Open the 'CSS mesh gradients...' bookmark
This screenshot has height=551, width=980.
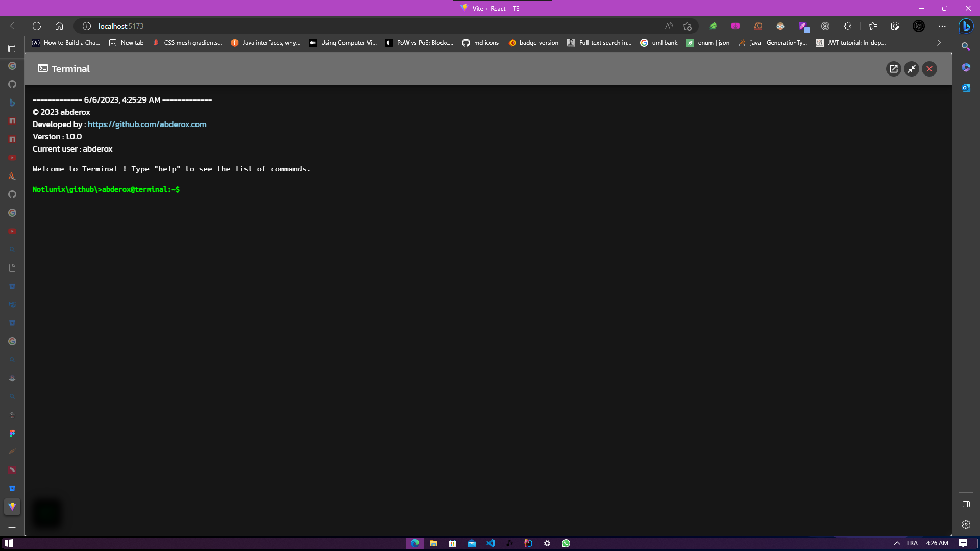pyautogui.click(x=187, y=43)
